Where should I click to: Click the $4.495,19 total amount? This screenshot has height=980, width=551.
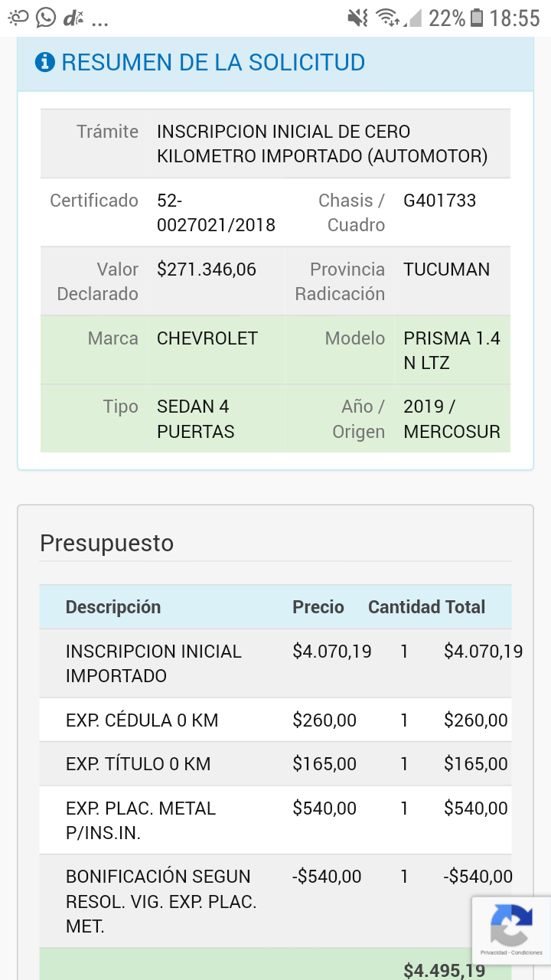pos(444,970)
